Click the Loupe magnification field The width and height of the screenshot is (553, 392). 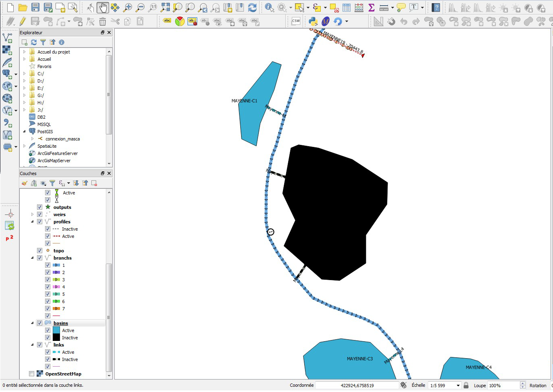(504, 386)
